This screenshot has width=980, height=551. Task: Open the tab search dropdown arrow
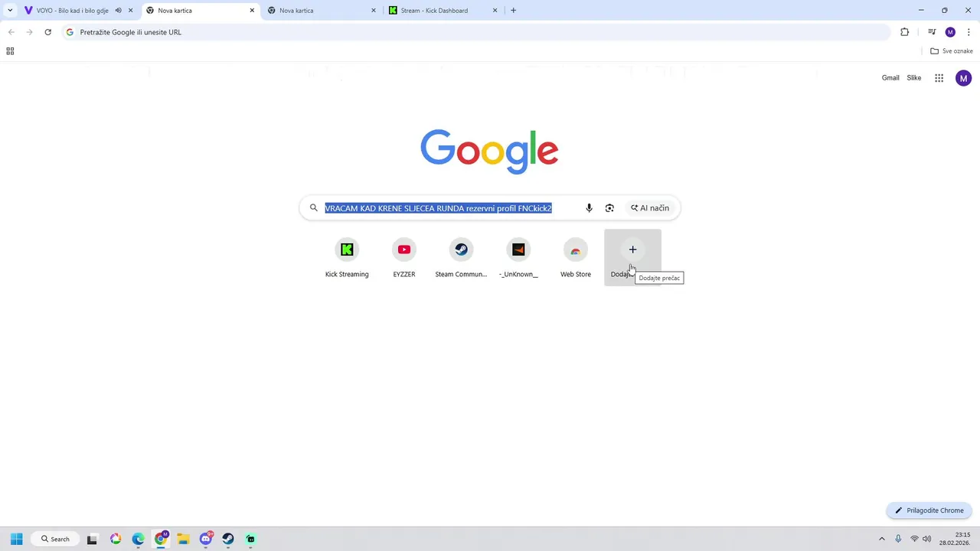pos(10,11)
